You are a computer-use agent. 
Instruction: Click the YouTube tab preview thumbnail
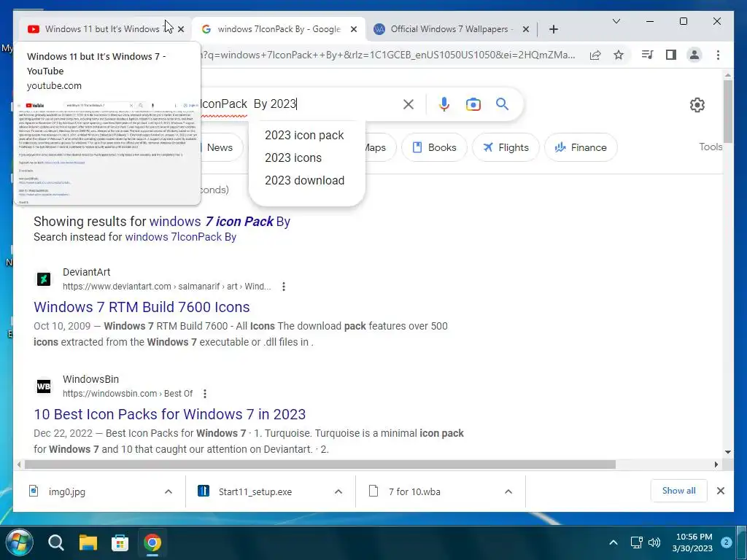pyautogui.click(x=107, y=152)
